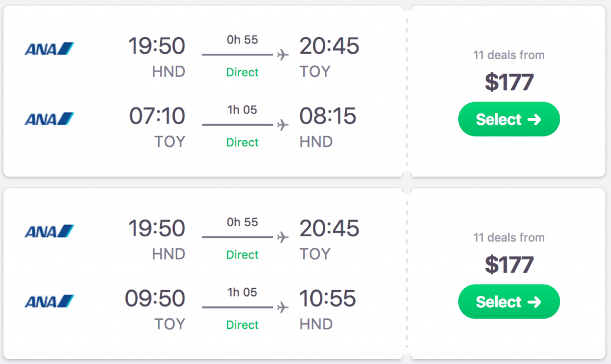Click the 1h 05 duration of the 09:50 flight
Viewport: 611px width, 364px height.
pyautogui.click(x=242, y=292)
